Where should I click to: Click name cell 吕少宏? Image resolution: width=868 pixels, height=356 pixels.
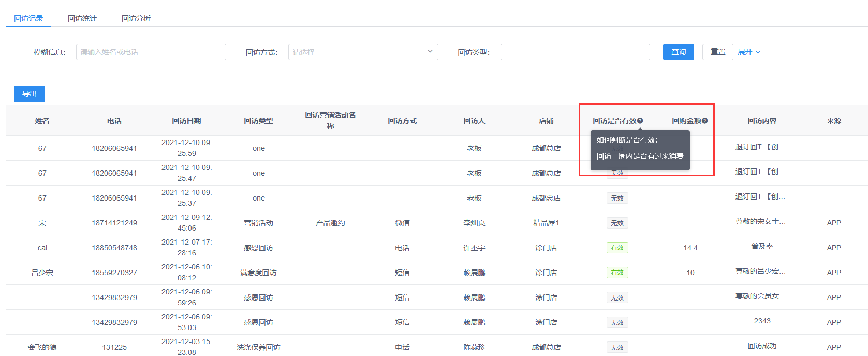[42, 273]
